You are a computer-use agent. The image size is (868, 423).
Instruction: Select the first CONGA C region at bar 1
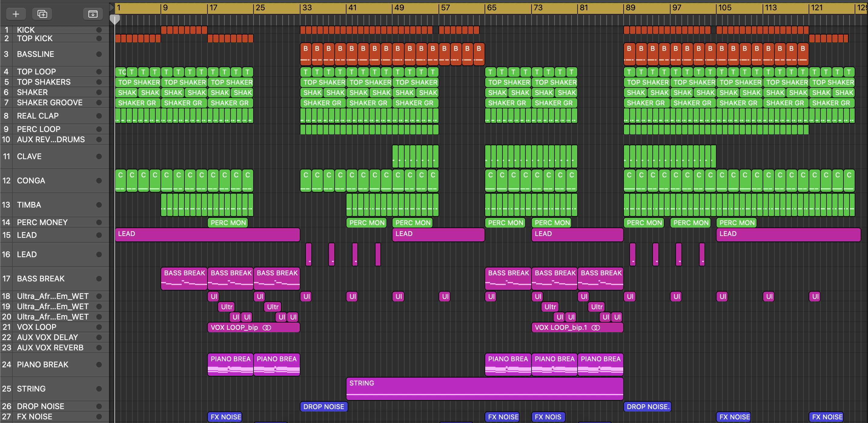(x=120, y=180)
